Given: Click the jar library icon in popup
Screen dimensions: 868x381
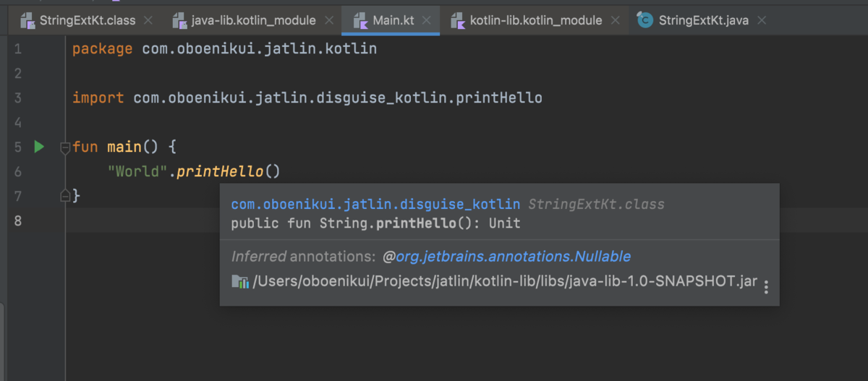Looking at the screenshot, I should 239,281.
